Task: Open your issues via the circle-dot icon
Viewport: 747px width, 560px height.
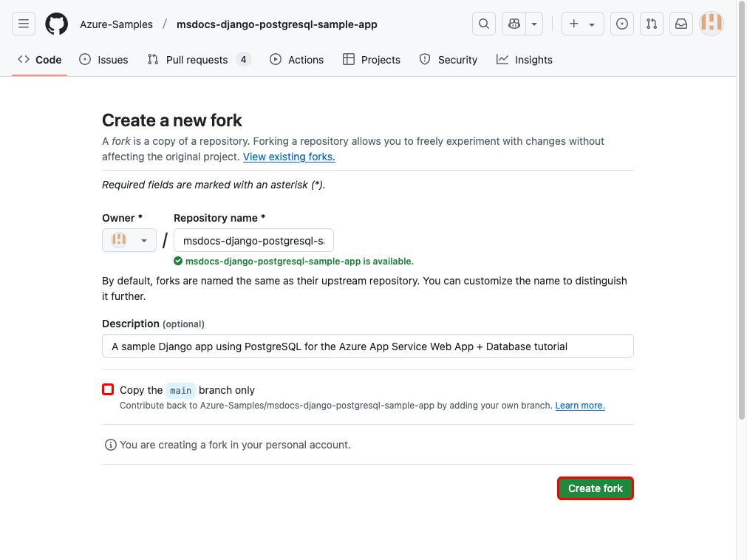Action: (621, 23)
